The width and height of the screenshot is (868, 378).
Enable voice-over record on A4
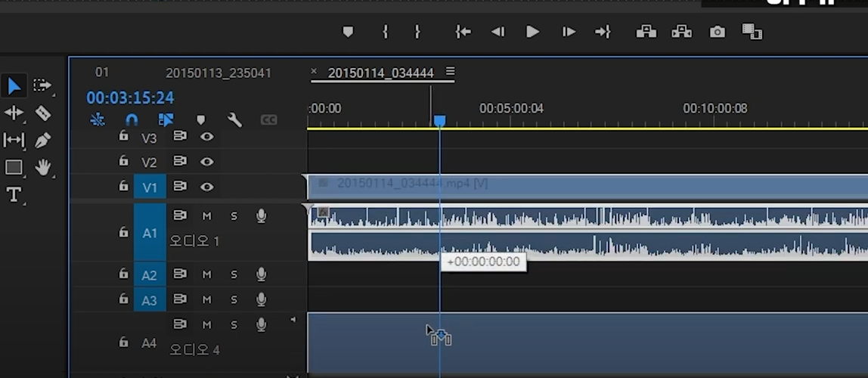pos(262,324)
